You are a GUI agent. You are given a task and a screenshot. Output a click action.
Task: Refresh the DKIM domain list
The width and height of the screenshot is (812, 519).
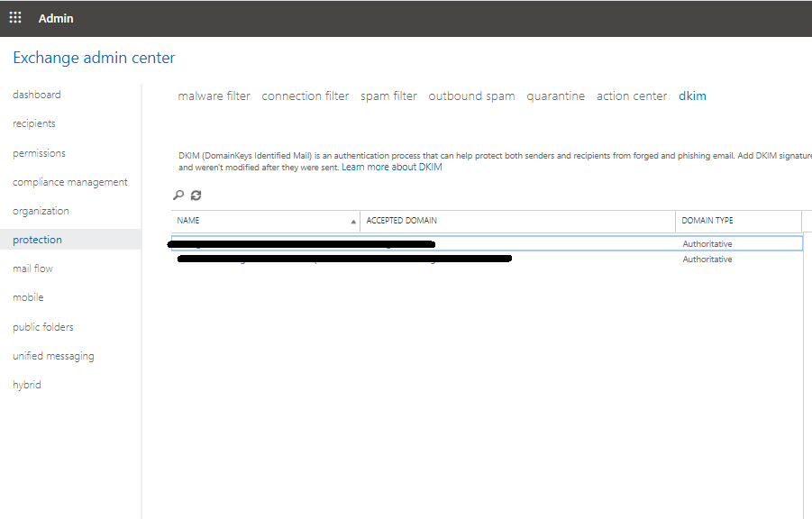click(x=196, y=196)
